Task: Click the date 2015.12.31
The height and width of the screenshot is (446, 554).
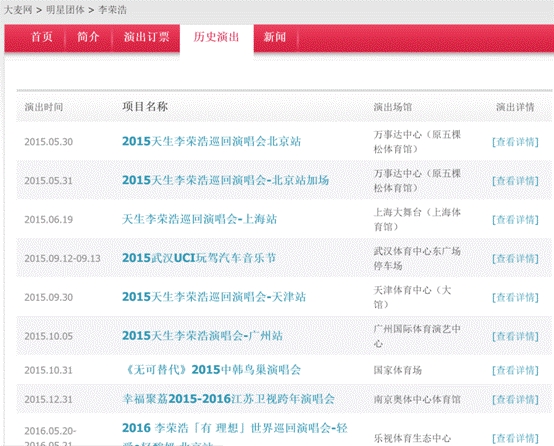Action: tap(48, 400)
